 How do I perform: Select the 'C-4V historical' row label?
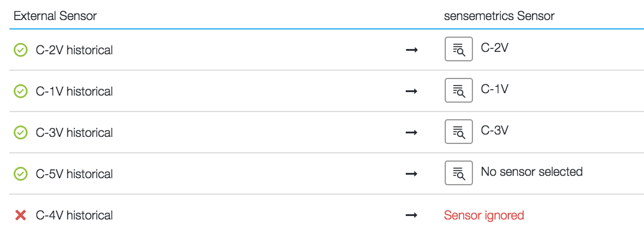74,215
